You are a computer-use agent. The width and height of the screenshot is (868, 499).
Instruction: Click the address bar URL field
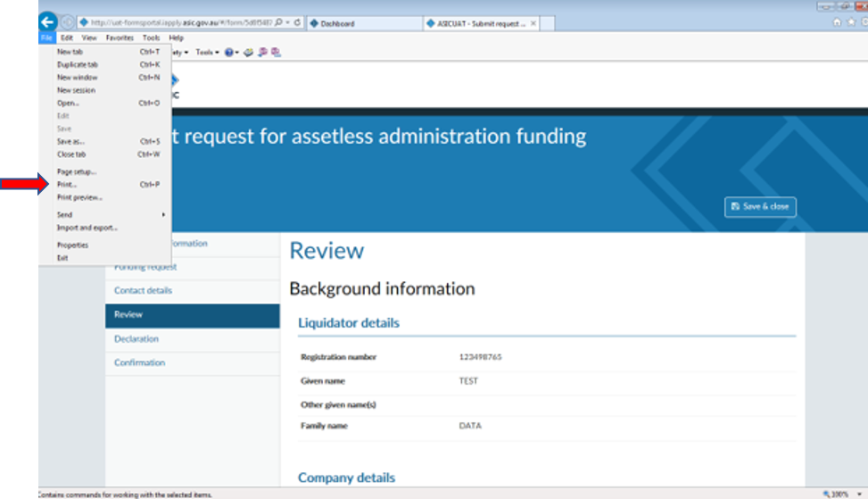pyautogui.click(x=181, y=22)
